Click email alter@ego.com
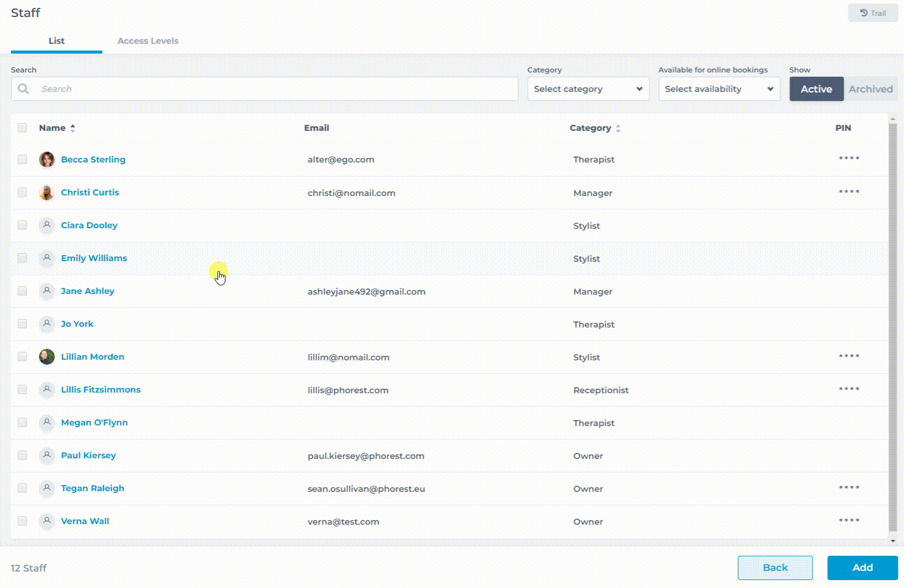This screenshot has height=588, width=904. [x=341, y=159]
